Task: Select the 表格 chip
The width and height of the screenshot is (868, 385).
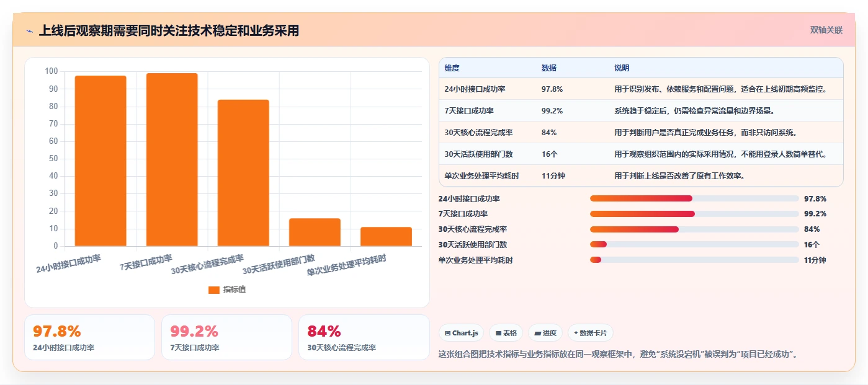Action: (x=506, y=333)
